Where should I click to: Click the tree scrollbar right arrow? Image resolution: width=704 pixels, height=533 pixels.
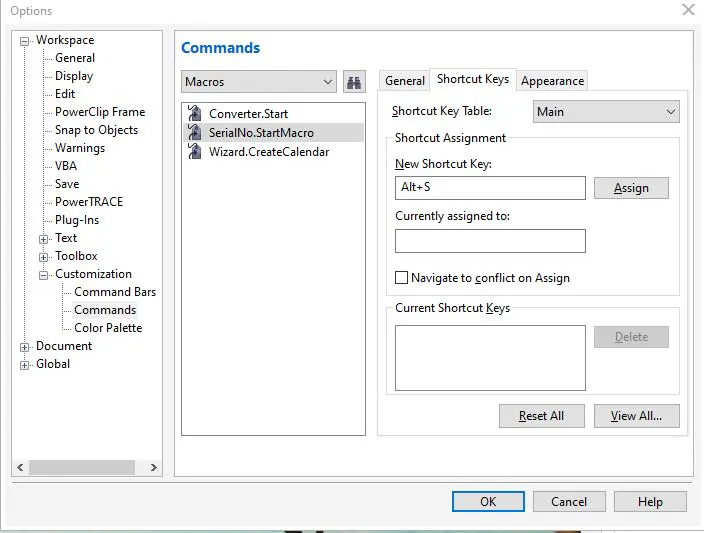tap(154, 467)
